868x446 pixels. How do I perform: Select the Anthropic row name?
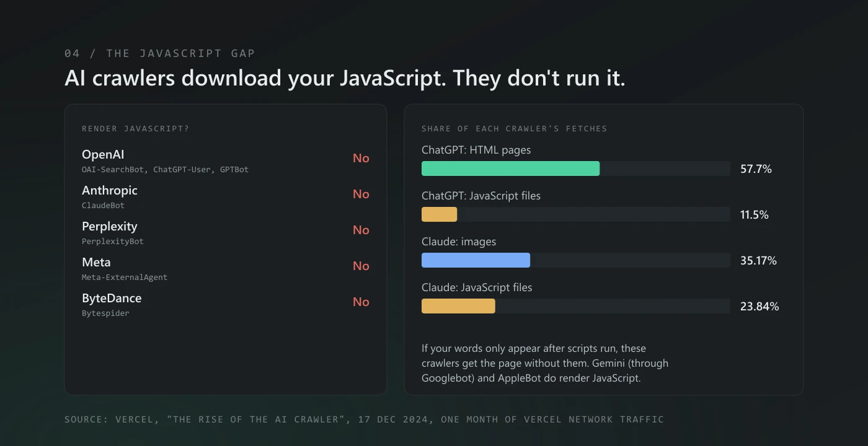pyautogui.click(x=110, y=190)
